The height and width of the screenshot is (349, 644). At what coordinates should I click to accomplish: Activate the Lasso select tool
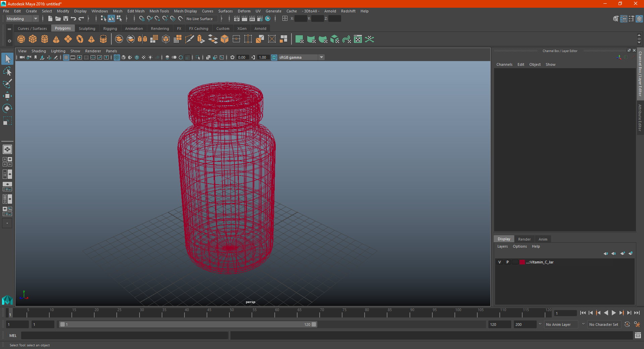(x=7, y=71)
